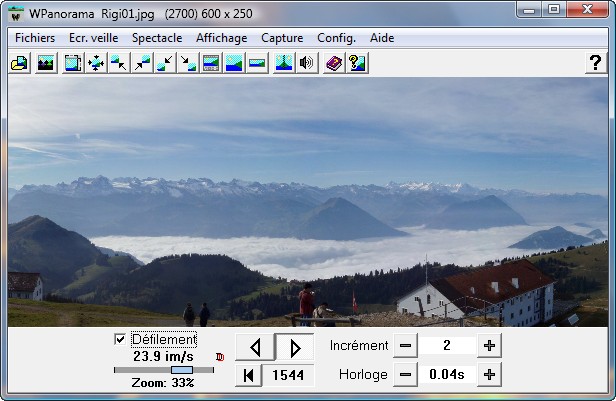
Task: Click the small red marker near speed
Action: [220, 357]
